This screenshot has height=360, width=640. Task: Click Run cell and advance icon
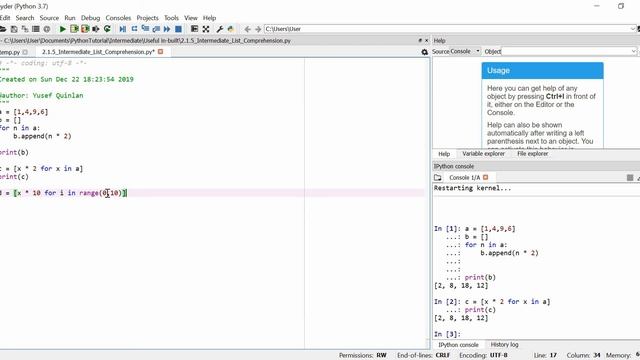[85, 29]
